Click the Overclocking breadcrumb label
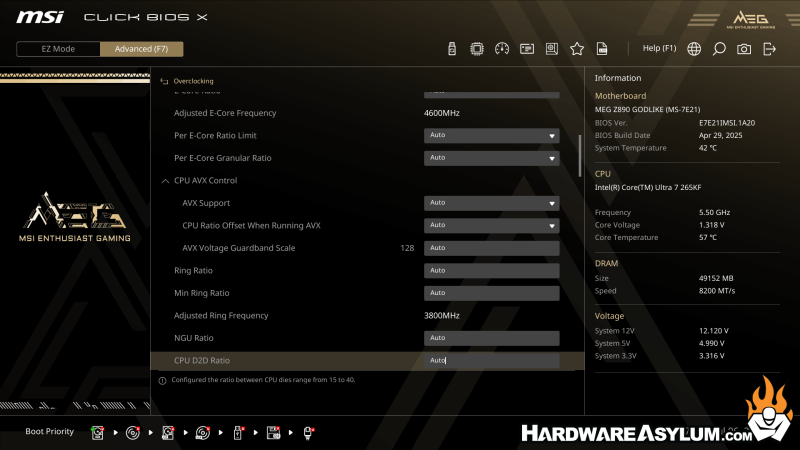This screenshot has height=450, width=800. click(x=193, y=81)
